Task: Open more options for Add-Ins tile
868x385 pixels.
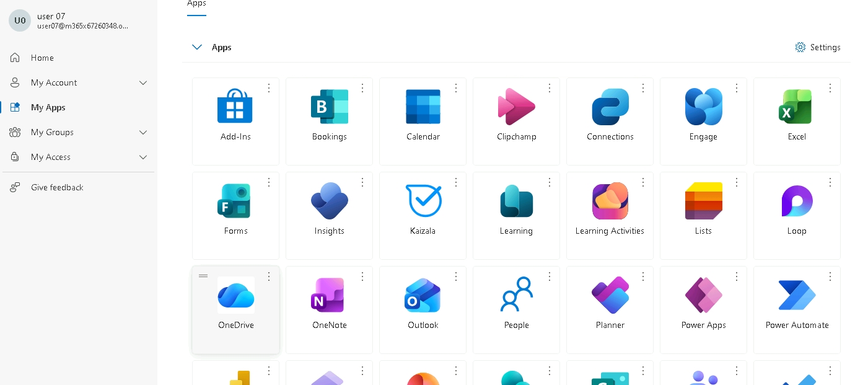Action: [269, 88]
